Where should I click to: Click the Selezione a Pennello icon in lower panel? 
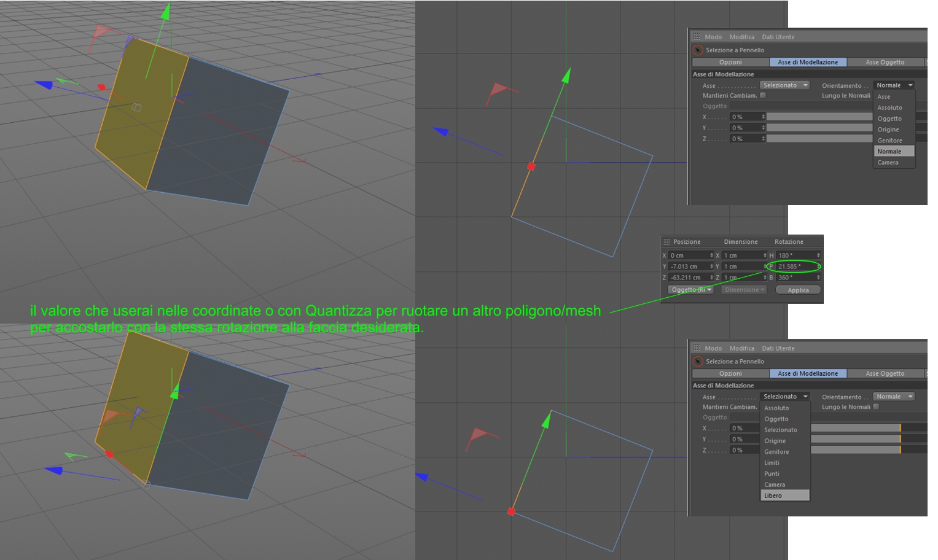[x=698, y=362]
